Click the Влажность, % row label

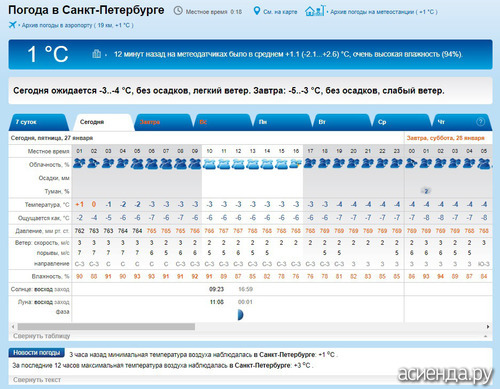point(51,276)
